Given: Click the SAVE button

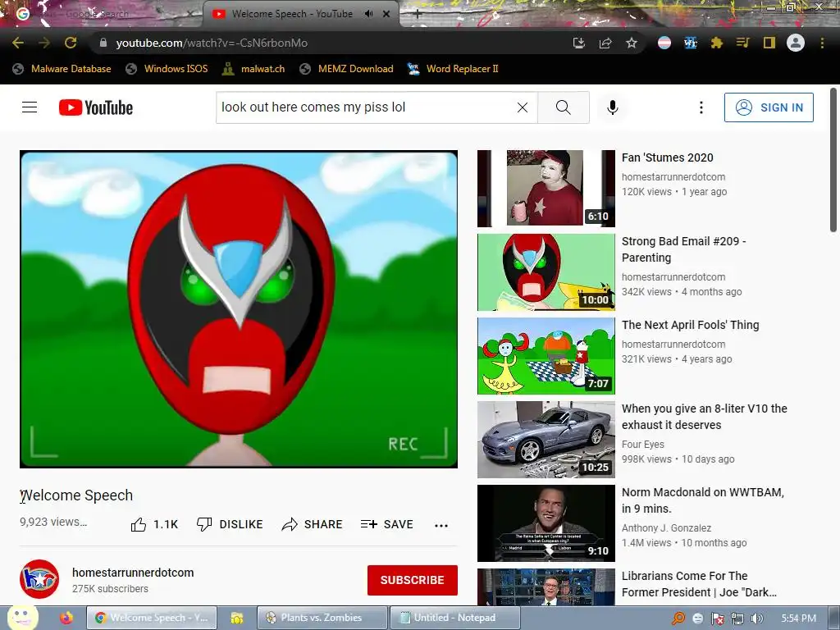Looking at the screenshot, I should click(x=387, y=524).
